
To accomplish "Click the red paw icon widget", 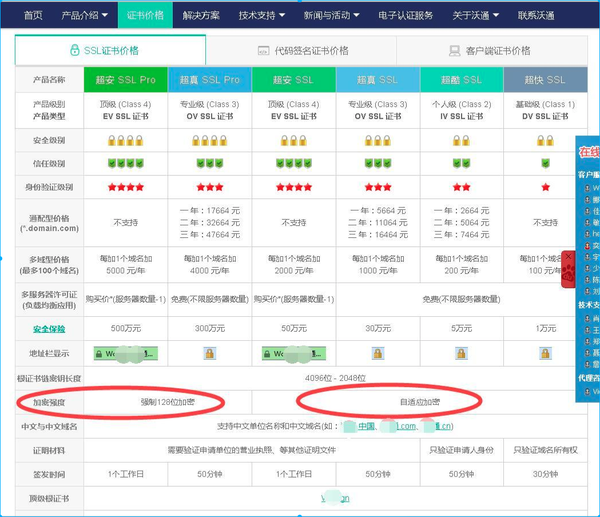I will click(x=569, y=274).
